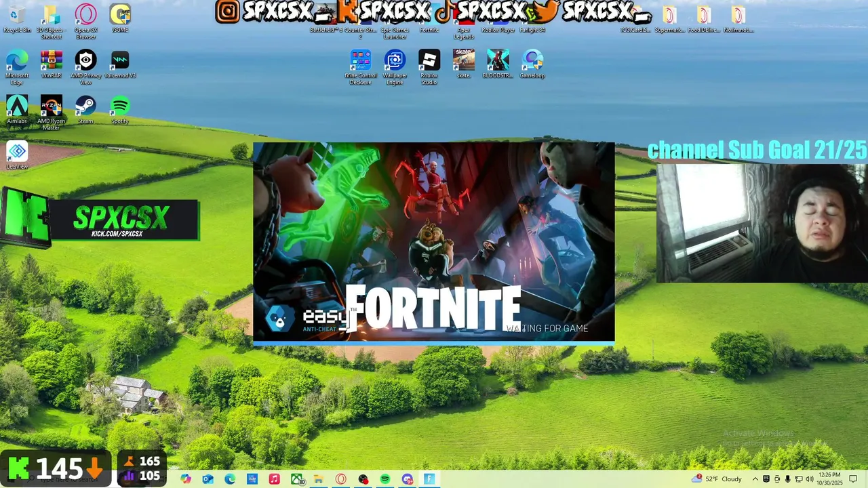Open the Recycle Bin desktop icon
Screen dimensions: 868x488
17,19
